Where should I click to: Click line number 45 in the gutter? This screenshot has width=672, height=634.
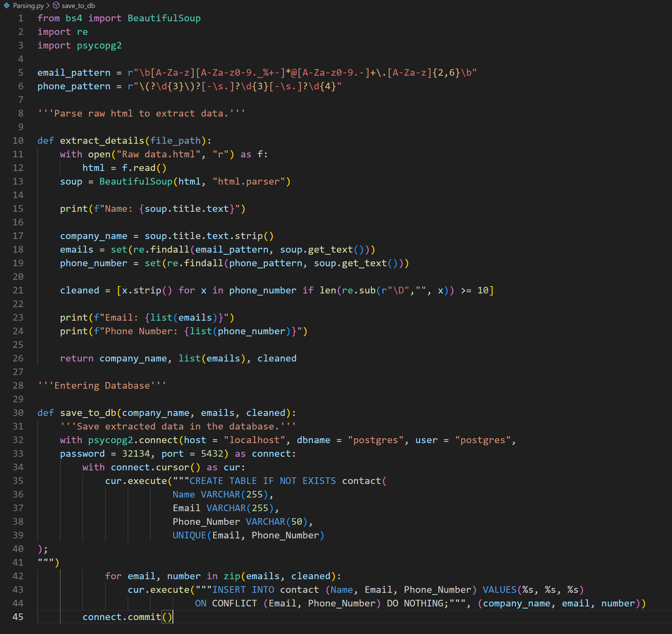point(18,617)
